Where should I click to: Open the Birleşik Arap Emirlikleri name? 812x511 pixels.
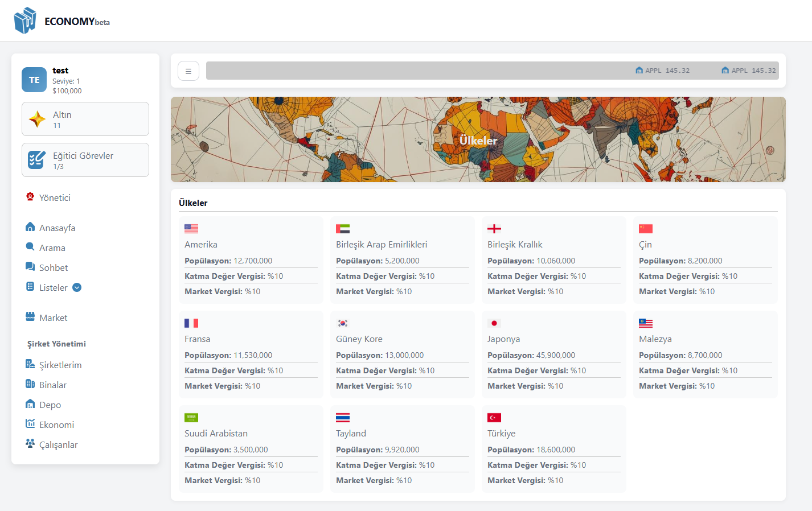point(382,244)
